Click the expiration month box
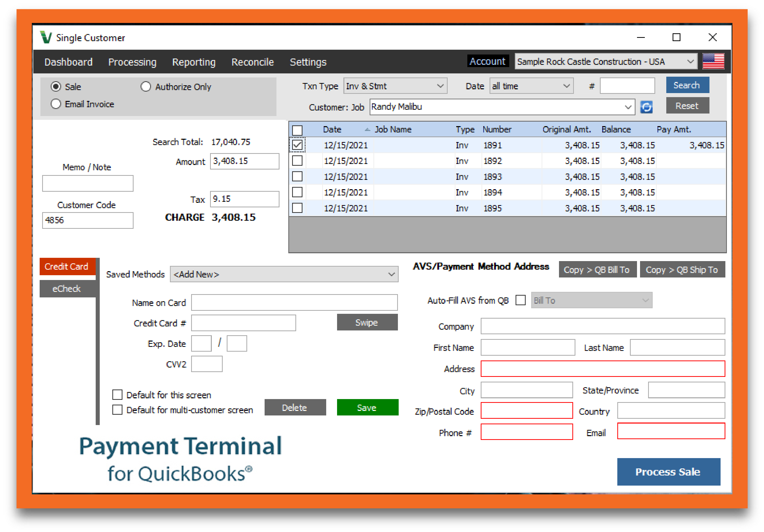Screen dimensions: 764x532 201,344
